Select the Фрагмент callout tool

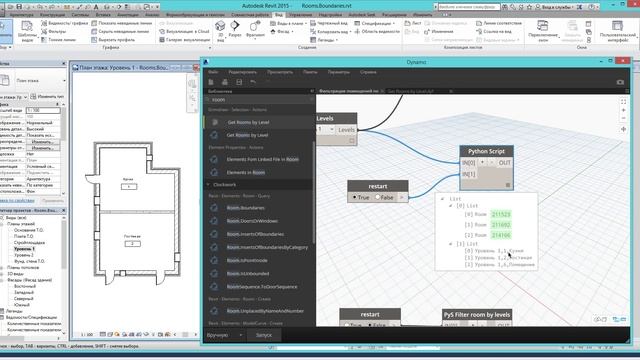click(255, 29)
